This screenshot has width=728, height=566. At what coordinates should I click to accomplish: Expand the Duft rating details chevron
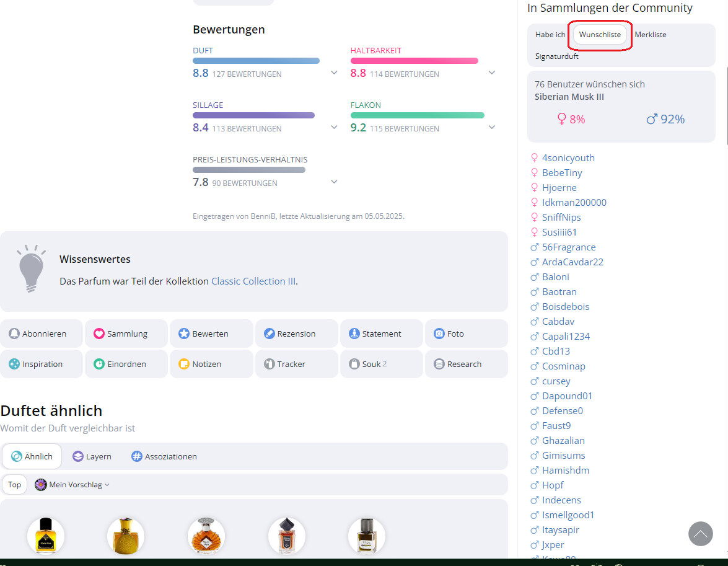[x=334, y=73]
